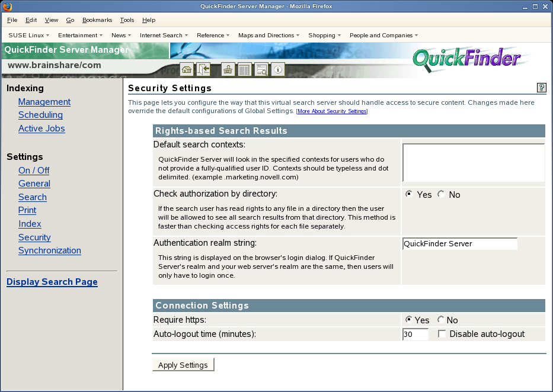Go to the home icon in QuickFinder toolbar

point(187,69)
